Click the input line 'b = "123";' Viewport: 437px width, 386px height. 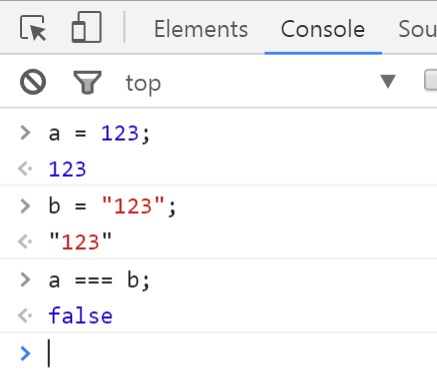[112, 206]
